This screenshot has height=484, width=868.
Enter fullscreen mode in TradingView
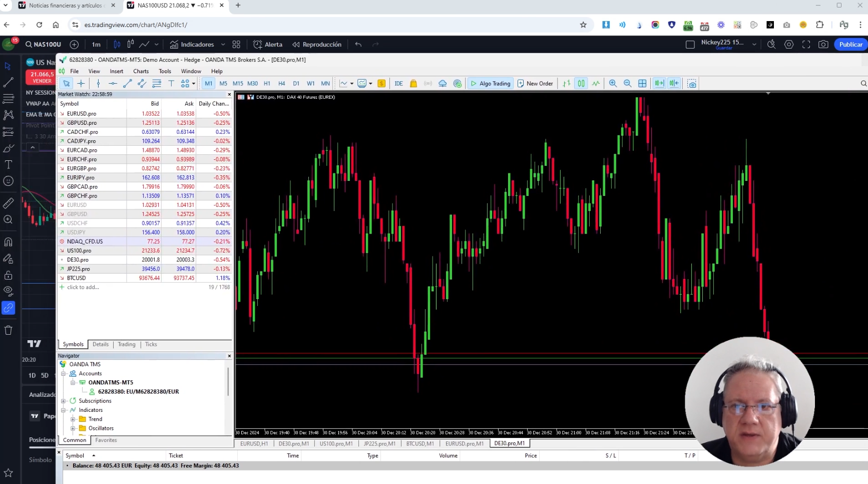pyautogui.click(x=806, y=44)
